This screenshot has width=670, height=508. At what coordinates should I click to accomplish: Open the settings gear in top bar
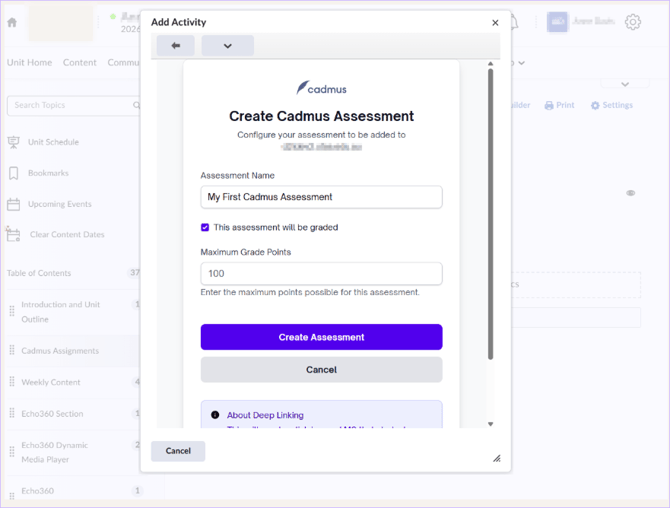(x=632, y=22)
